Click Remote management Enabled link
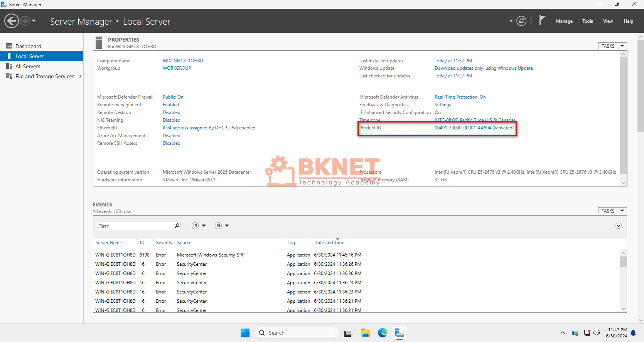Screen dimensions: 644x342 [x=171, y=105]
